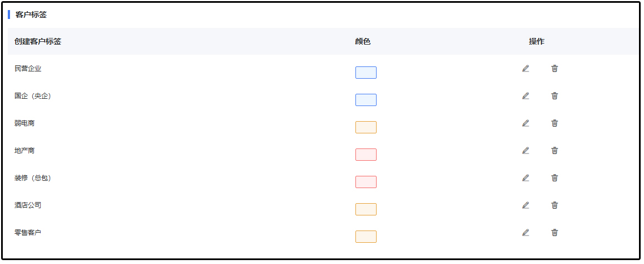Edit the 弱电商 customer tag
The height and width of the screenshot is (264, 644).
pyautogui.click(x=525, y=123)
